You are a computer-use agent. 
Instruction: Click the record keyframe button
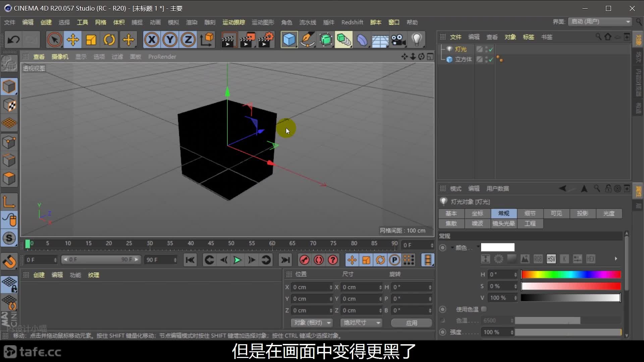(304, 260)
